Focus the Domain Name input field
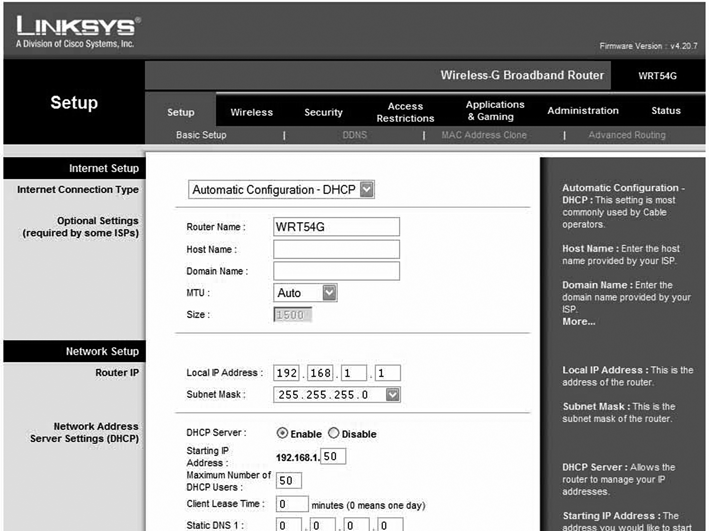Screen dimensions: 709x531 (336, 271)
